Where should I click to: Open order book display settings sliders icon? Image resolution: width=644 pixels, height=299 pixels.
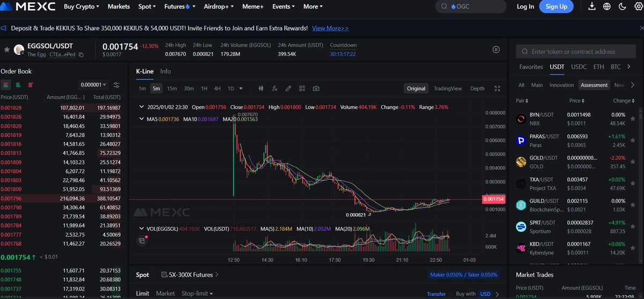pyautogui.click(x=116, y=85)
